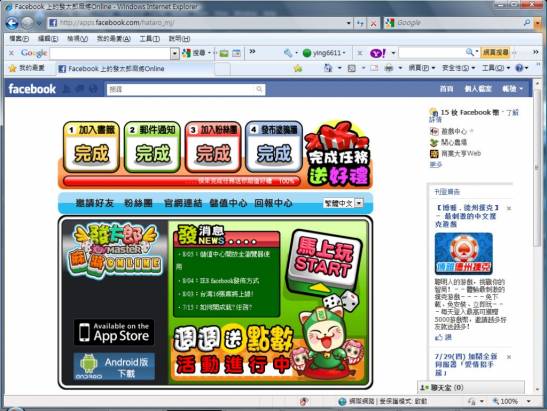The width and height of the screenshot is (547, 411).
Task: Click the printer icon in command bar
Action: [389, 68]
